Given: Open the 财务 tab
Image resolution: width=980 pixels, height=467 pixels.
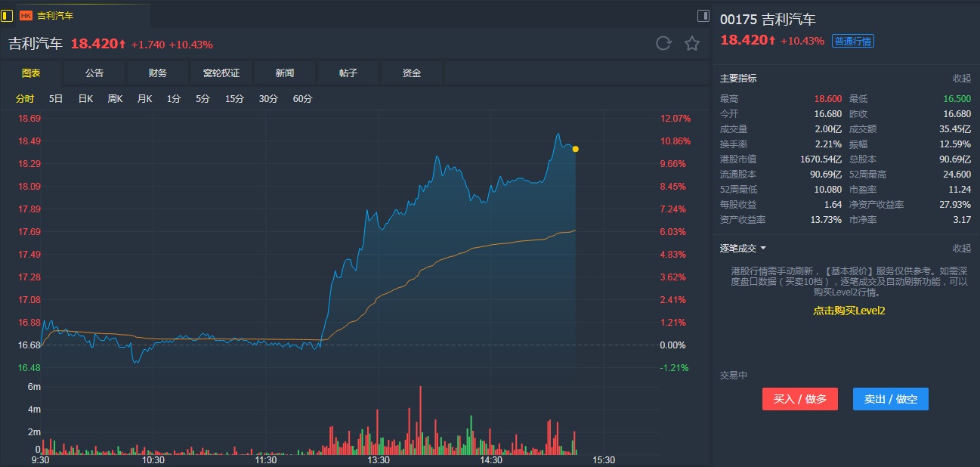Looking at the screenshot, I should click(158, 73).
